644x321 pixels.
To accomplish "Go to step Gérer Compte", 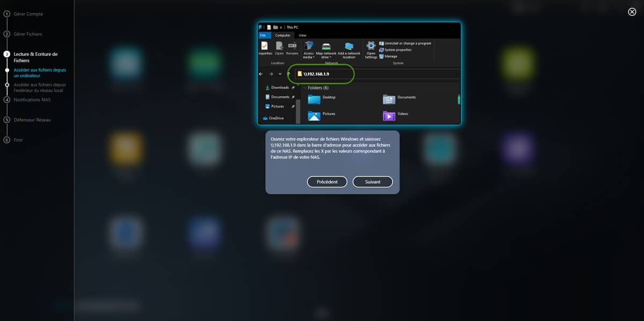I will [28, 14].
